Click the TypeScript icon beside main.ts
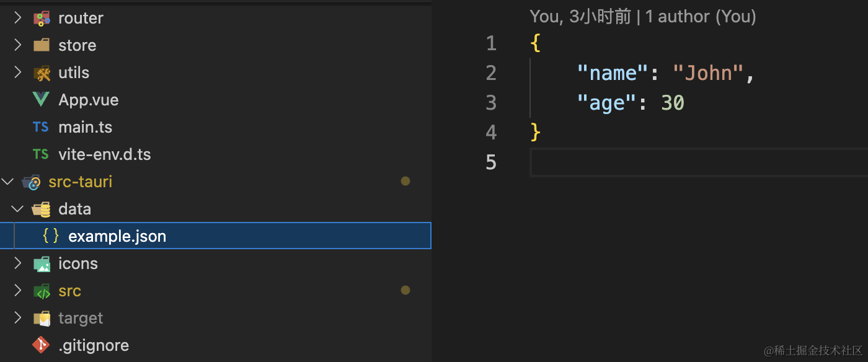The height and width of the screenshot is (362, 868). coord(41,127)
